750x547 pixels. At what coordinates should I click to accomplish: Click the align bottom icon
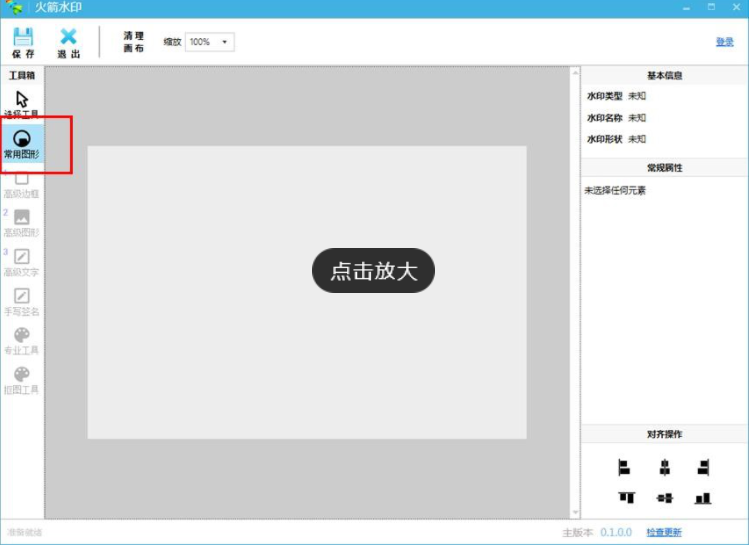pos(703,497)
